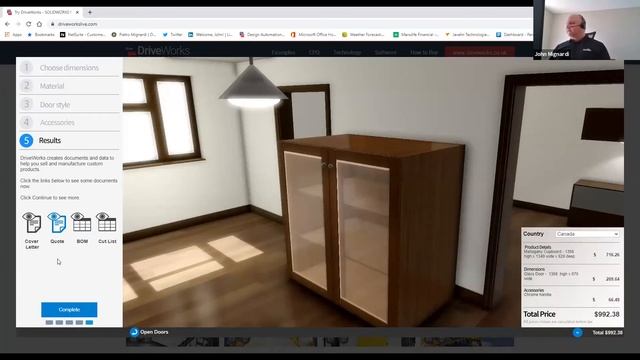Switch to the Try DriveWorks browser tab
Screen dimensions: 640x360
tap(43, 12)
